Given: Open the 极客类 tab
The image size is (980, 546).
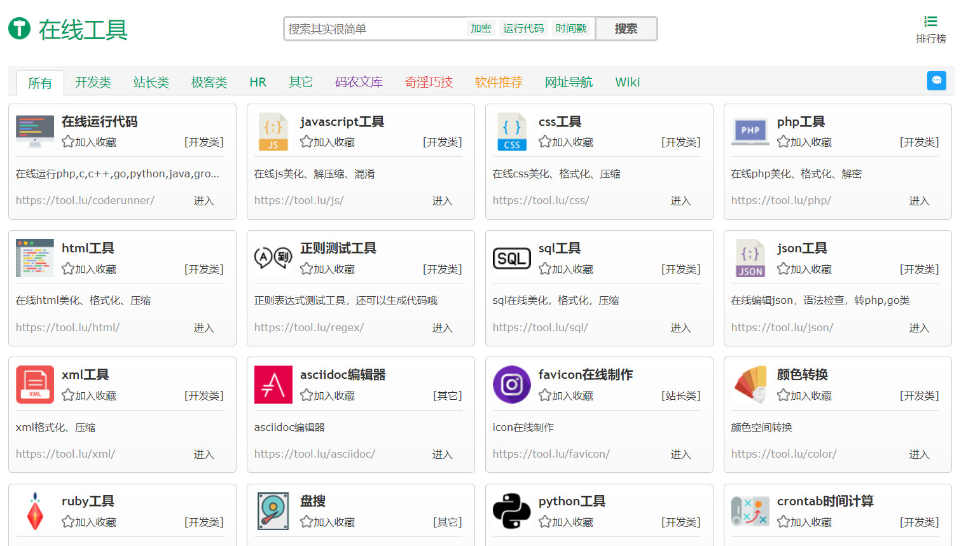Looking at the screenshot, I should (x=209, y=82).
